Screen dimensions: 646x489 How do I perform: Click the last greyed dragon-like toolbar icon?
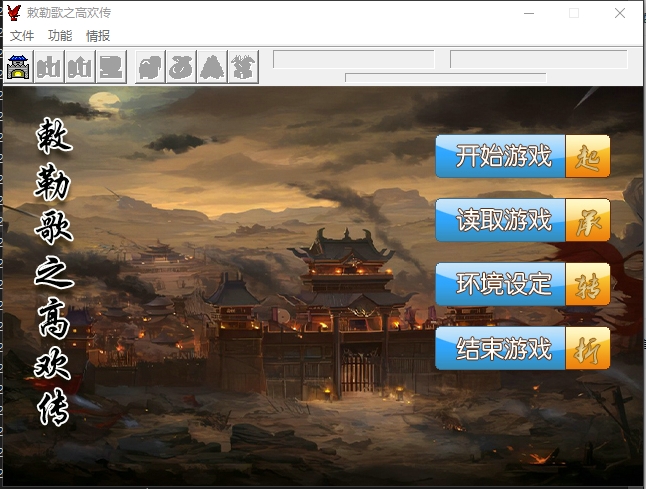(x=243, y=67)
